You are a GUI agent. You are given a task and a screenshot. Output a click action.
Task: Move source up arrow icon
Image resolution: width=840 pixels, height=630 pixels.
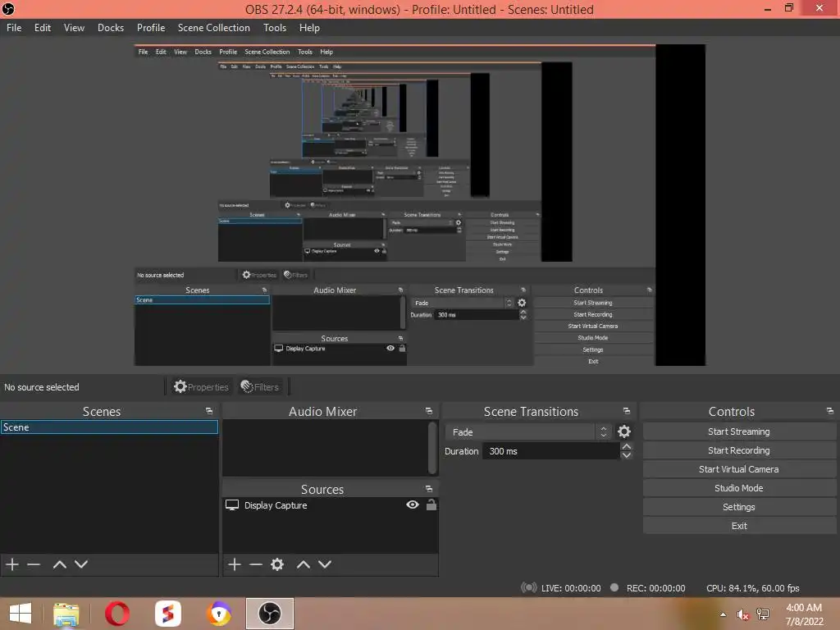304,564
